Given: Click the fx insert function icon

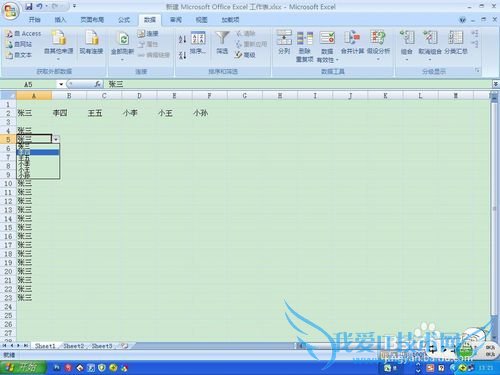Looking at the screenshot, I should [97, 84].
